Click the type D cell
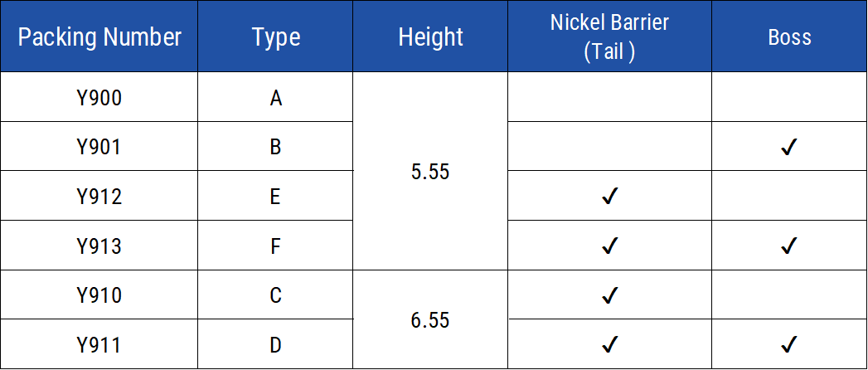This screenshot has width=868, height=370. click(276, 343)
